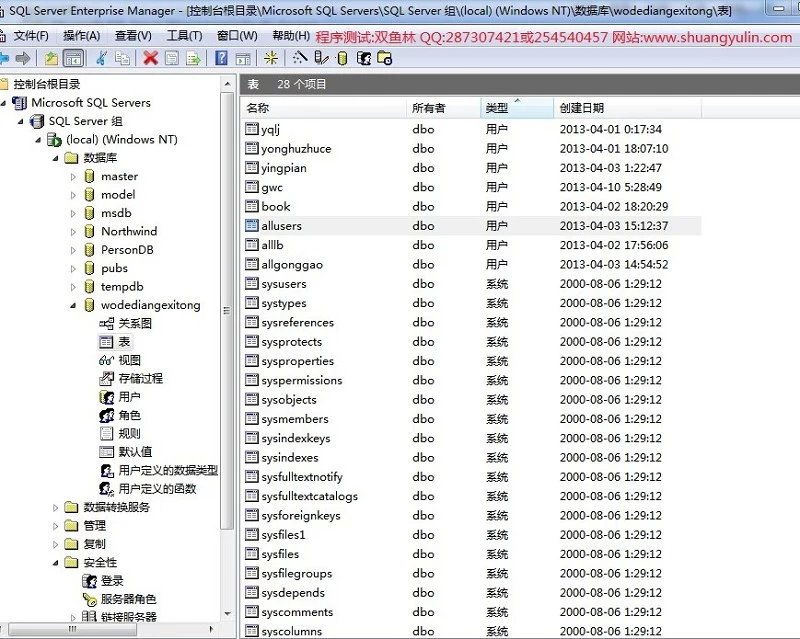Sort by the 名称 column header

coord(323,108)
